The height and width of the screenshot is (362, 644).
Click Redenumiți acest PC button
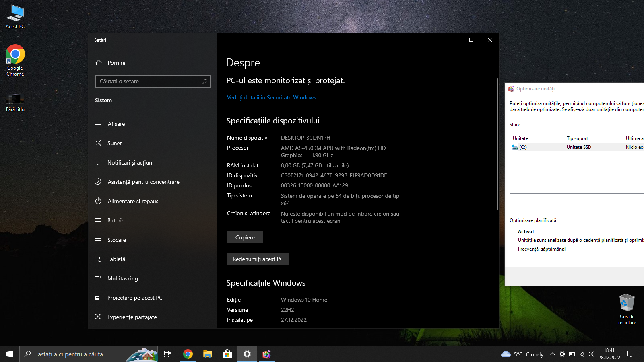tap(258, 259)
